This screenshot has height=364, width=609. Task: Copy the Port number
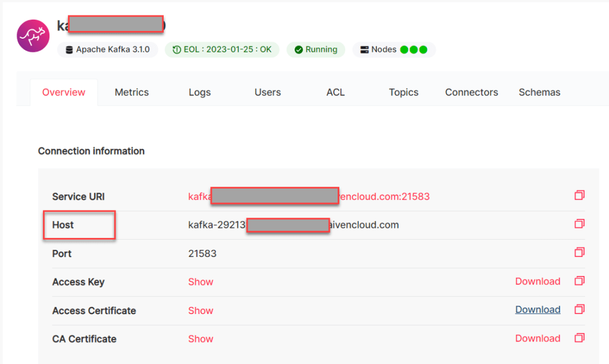(579, 253)
